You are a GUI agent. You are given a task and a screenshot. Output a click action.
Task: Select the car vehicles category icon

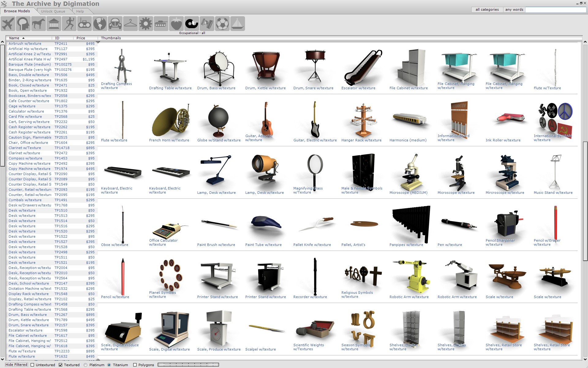115,24
